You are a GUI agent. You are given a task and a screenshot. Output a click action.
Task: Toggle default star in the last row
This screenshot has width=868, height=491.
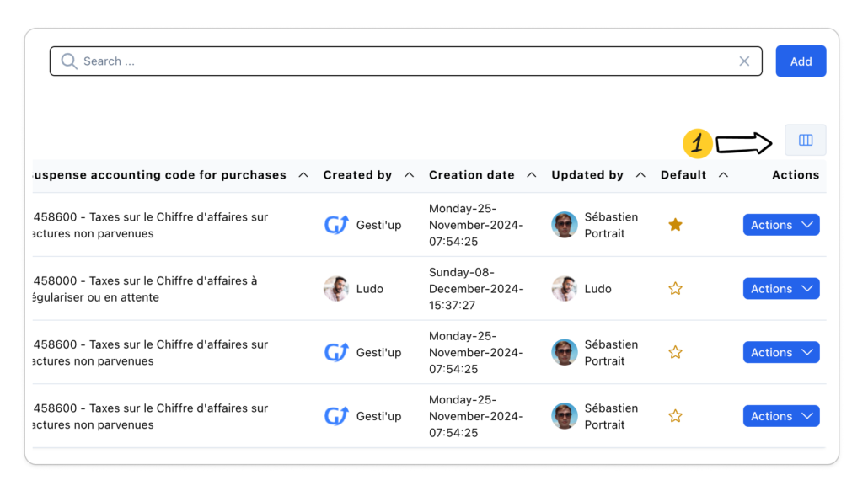tap(675, 416)
